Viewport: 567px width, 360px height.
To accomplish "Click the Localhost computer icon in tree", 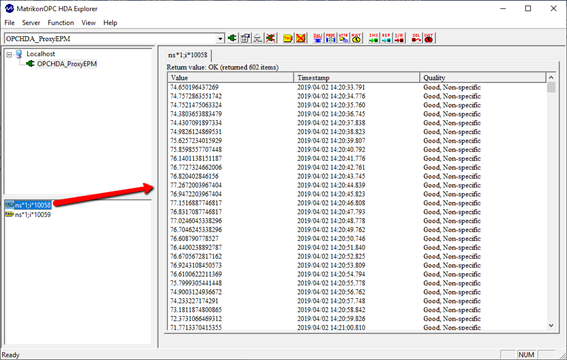I will (19, 54).
